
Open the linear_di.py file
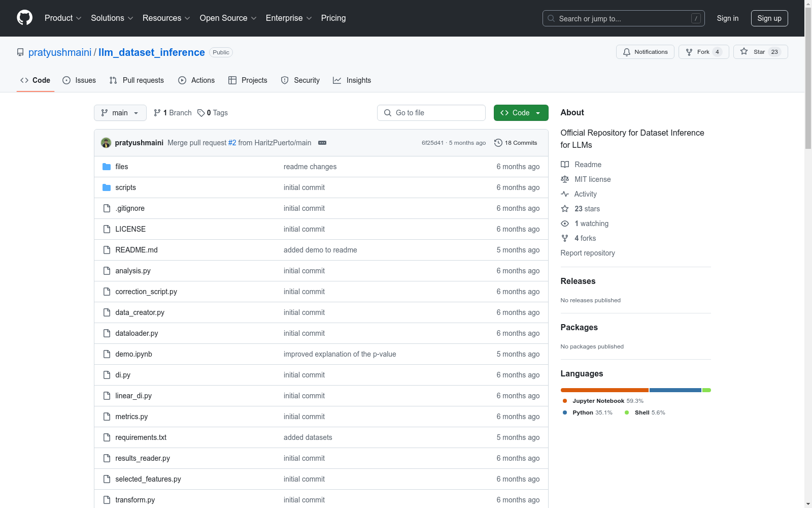tap(133, 396)
